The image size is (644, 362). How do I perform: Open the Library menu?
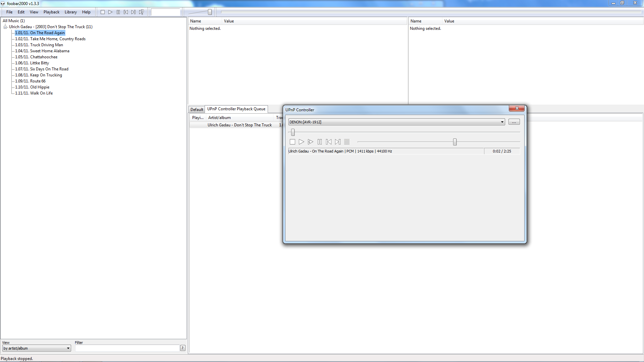(x=70, y=12)
